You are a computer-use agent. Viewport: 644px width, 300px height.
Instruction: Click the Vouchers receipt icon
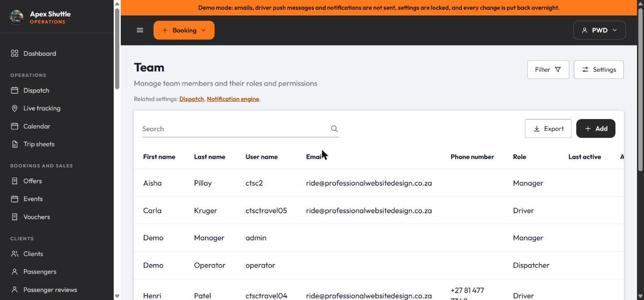coord(15,217)
